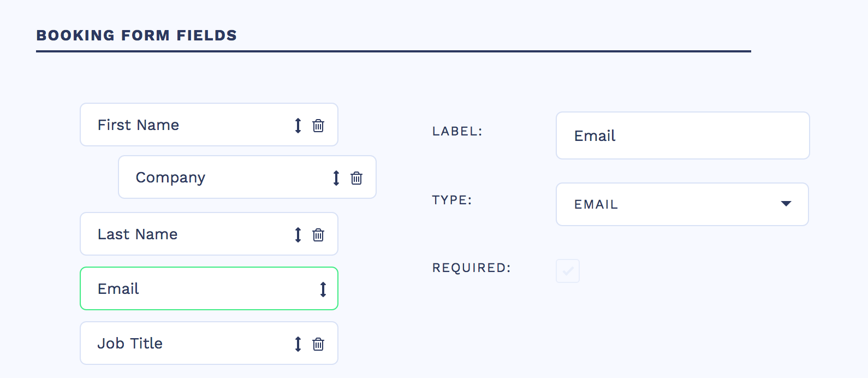
Task: Click reorder handle on First Name
Action: [298, 126]
